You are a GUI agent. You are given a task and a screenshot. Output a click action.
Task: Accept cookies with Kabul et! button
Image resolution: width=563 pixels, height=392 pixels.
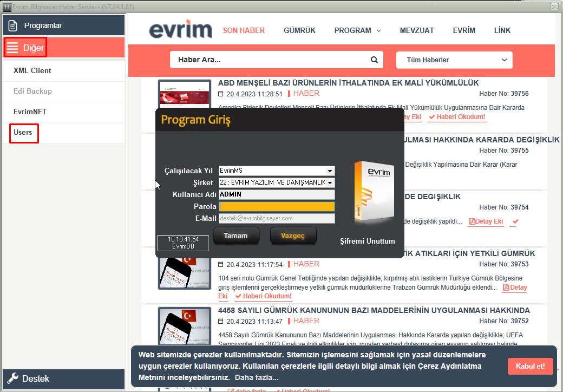[x=531, y=366]
